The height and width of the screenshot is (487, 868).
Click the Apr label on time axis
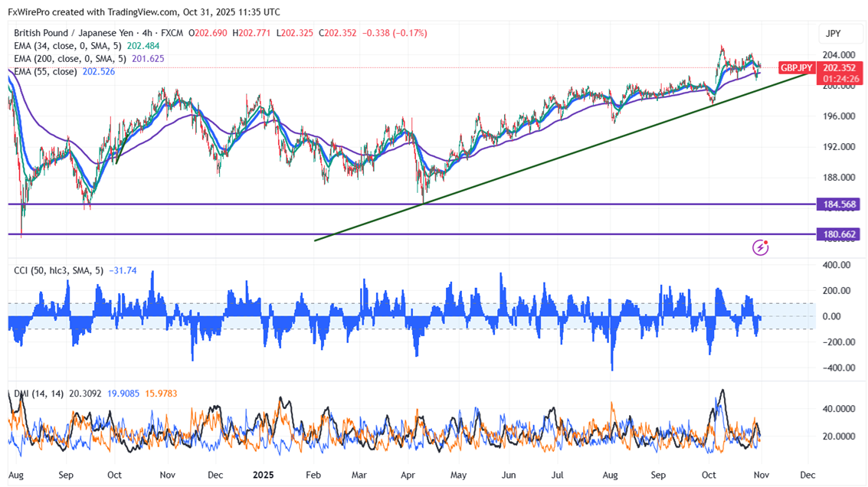point(408,475)
